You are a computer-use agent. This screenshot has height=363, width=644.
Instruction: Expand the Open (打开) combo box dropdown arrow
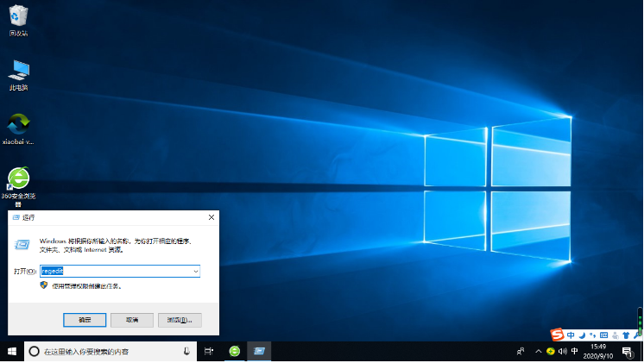196,271
